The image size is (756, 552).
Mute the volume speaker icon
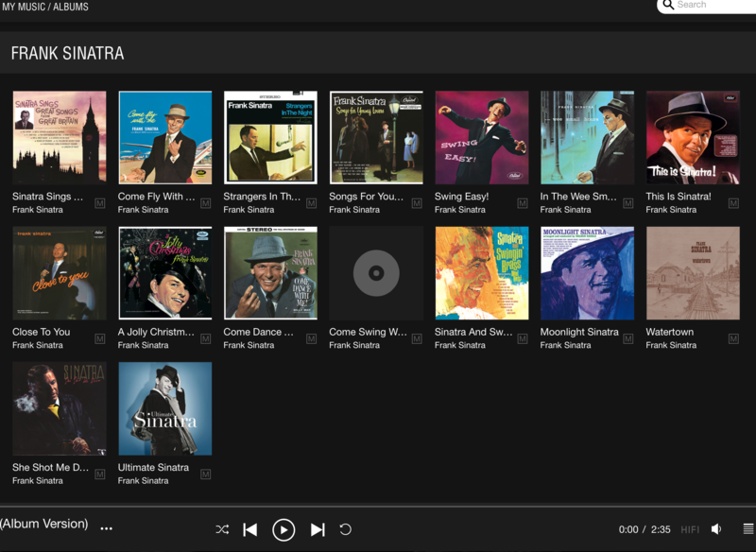click(x=716, y=529)
